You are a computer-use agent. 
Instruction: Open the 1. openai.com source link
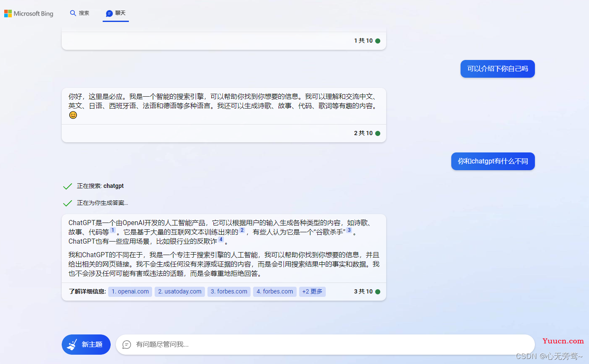click(130, 291)
